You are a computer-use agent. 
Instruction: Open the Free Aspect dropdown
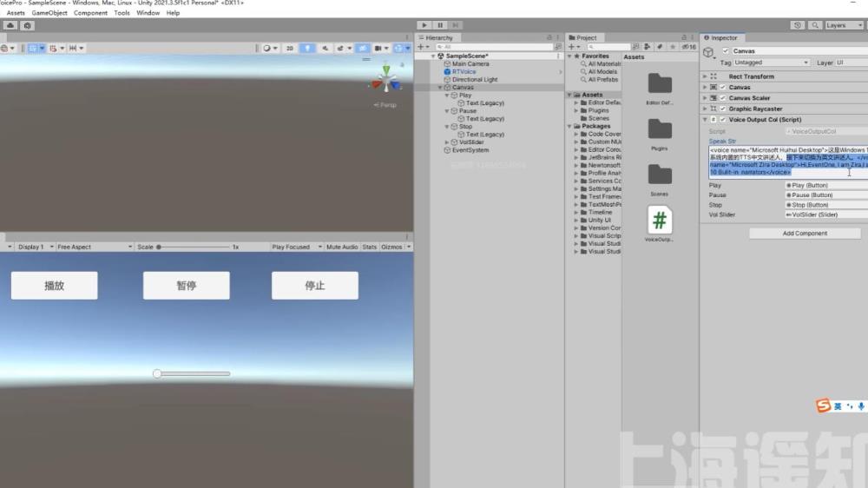pos(94,247)
